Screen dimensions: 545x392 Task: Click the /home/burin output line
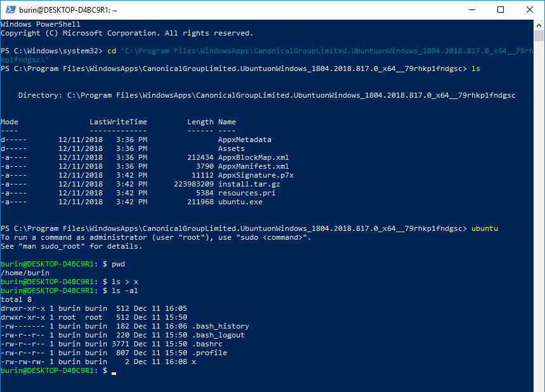[x=24, y=273]
